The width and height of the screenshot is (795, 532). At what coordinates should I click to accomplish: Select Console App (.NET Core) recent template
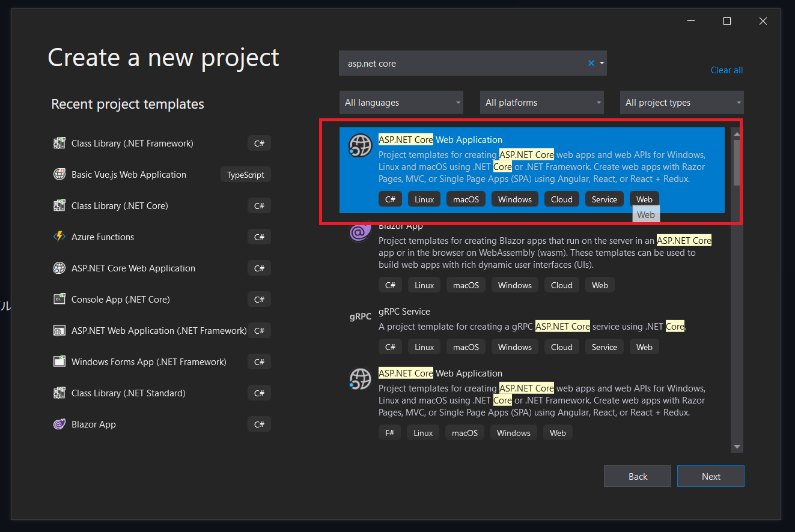click(162, 300)
